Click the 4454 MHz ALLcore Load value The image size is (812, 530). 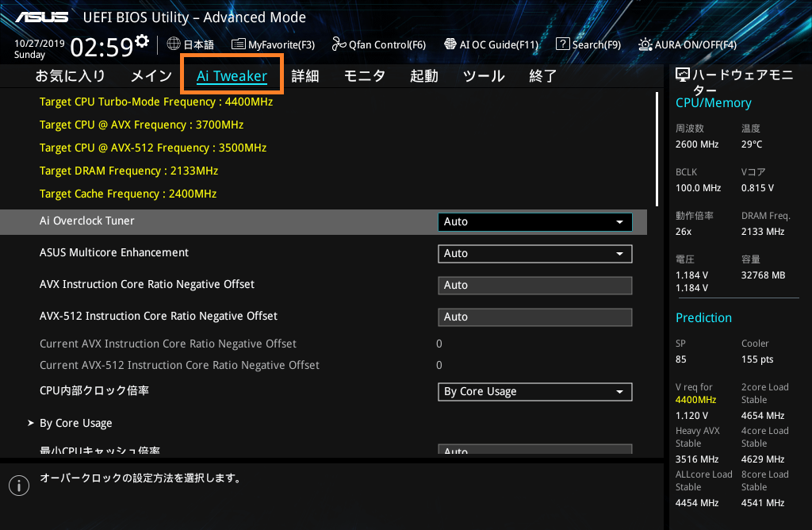tap(696, 503)
